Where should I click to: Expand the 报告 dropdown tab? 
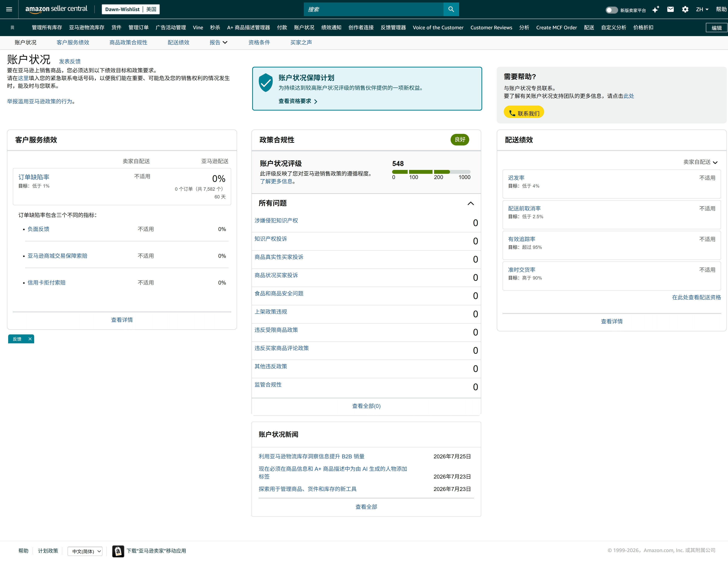click(x=218, y=42)
